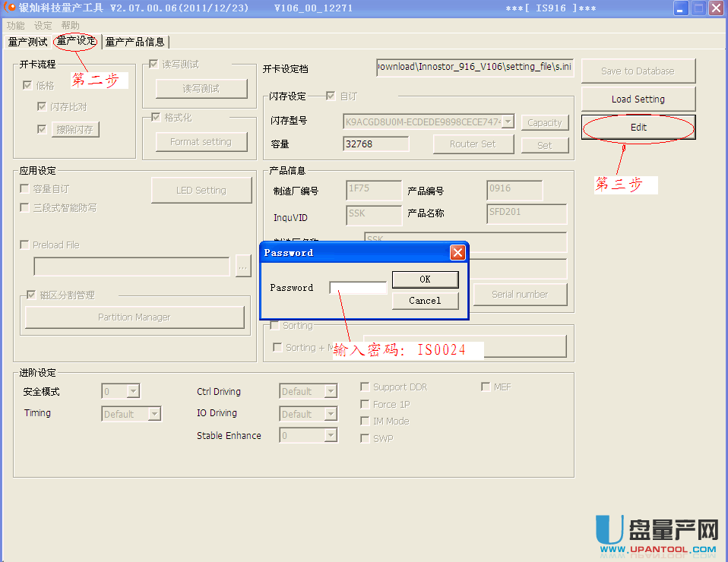
Task: Expand the Ctrl Driving dropdown
Action: [330, 392]
